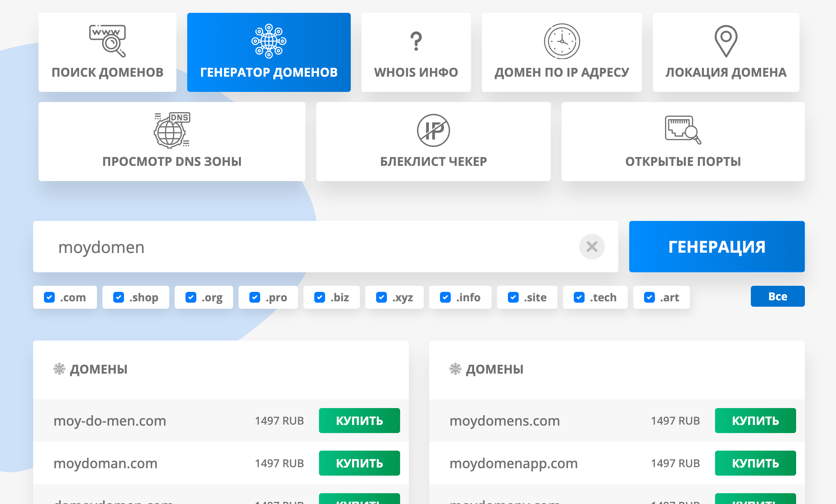836x504 pixels.
Task: Click the DNS globe zone viewer icon
Action: 172,130
